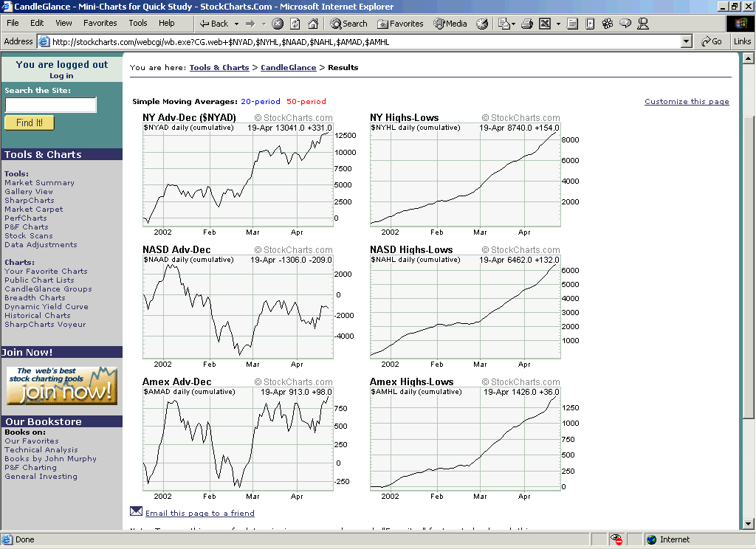756x549 pixels.
Task: Click the Stop loading toolbar icon
Action: 278,24
